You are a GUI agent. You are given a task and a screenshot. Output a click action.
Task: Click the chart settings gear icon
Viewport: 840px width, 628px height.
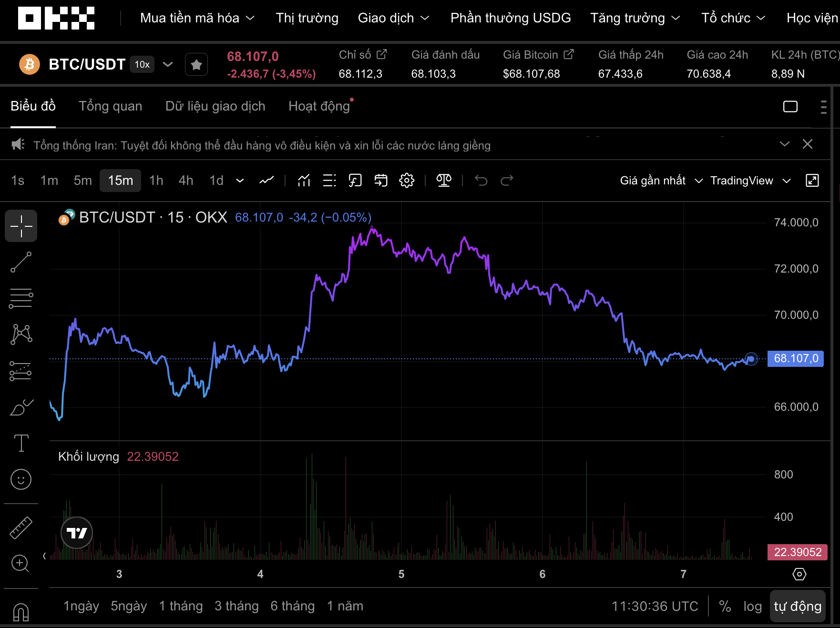[407, 181]
